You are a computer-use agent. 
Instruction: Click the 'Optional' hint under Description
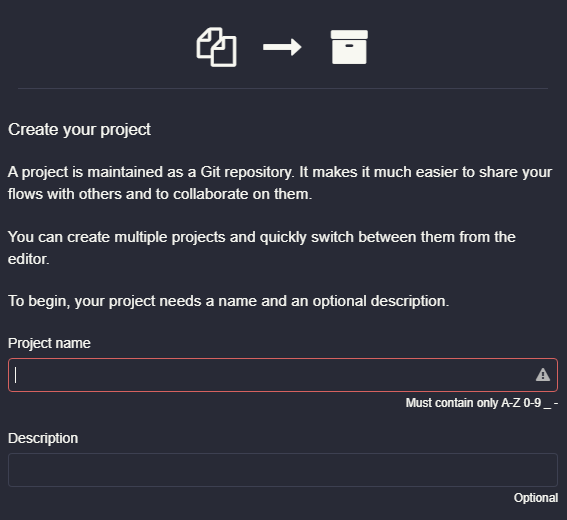pos(536,498)
